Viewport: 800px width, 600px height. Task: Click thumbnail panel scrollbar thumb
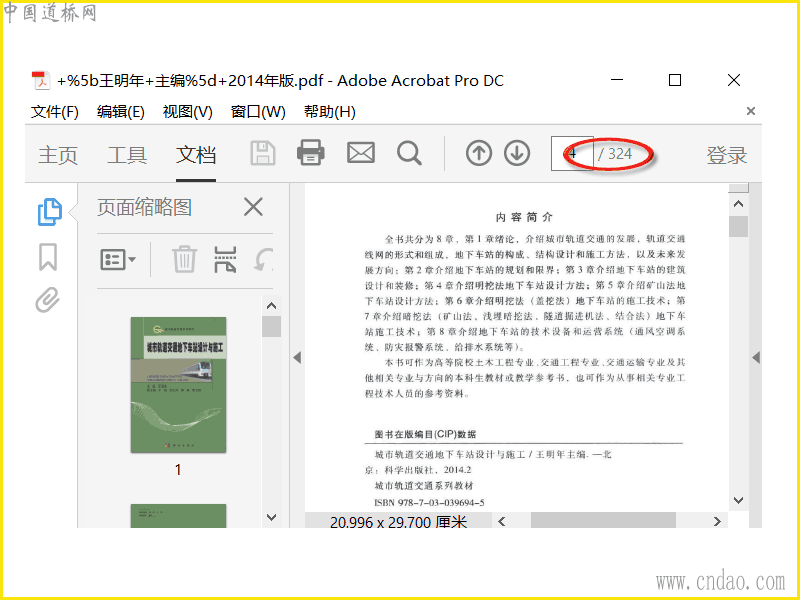coord(271,327)
